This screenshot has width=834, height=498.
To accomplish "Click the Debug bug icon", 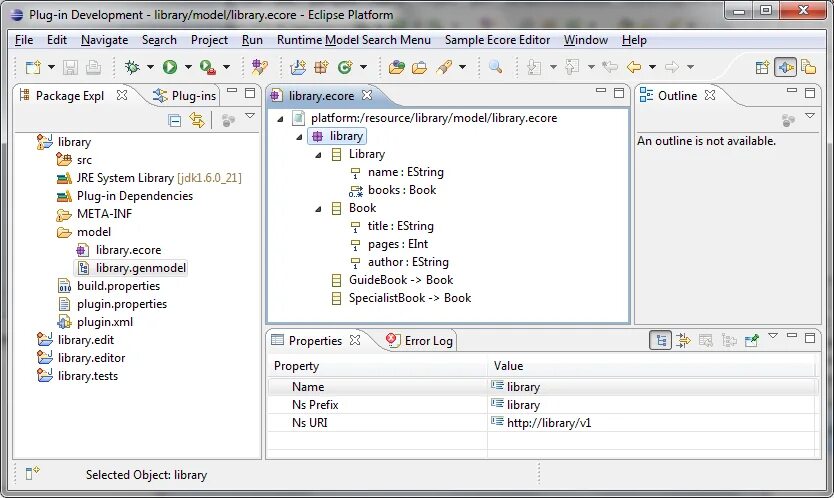I will pyautogui.click(x=132, y=67).
